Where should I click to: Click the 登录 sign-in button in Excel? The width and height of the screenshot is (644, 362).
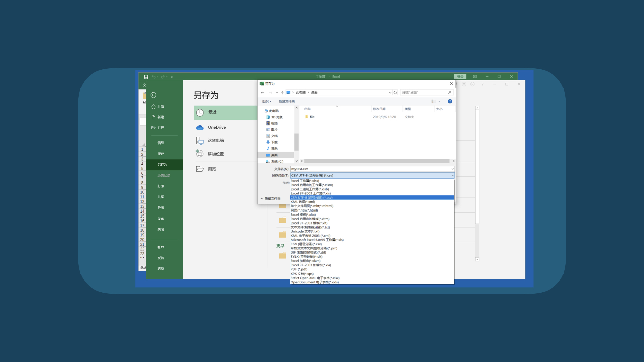click(x=460, y=77)
